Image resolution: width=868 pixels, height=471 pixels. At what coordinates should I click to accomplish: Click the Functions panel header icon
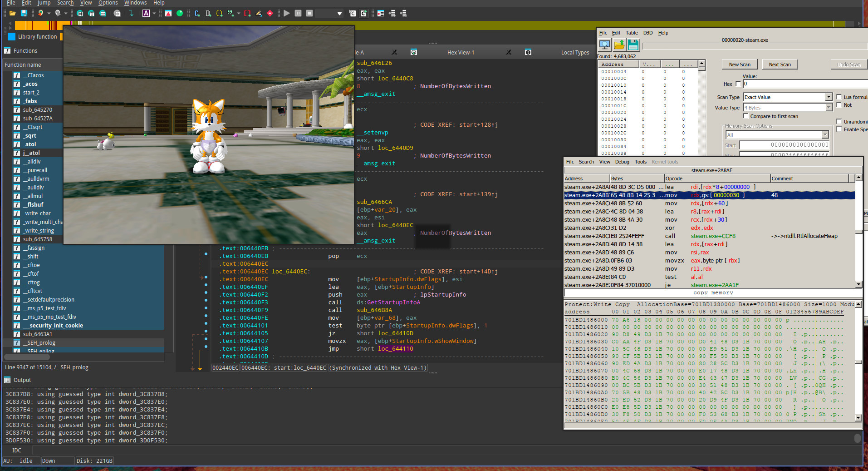tap(7, 50)
